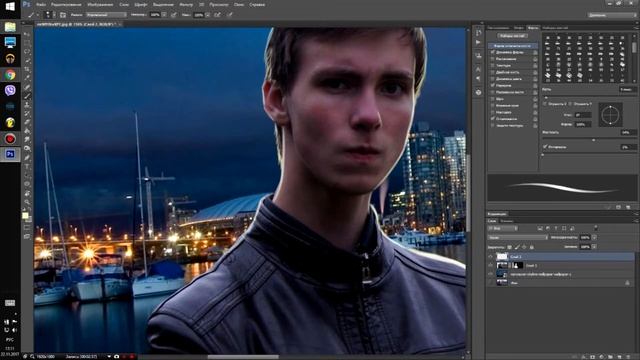The image size is (640, 360).
Task: Open the Изображение menu
Action: (100, 4)
